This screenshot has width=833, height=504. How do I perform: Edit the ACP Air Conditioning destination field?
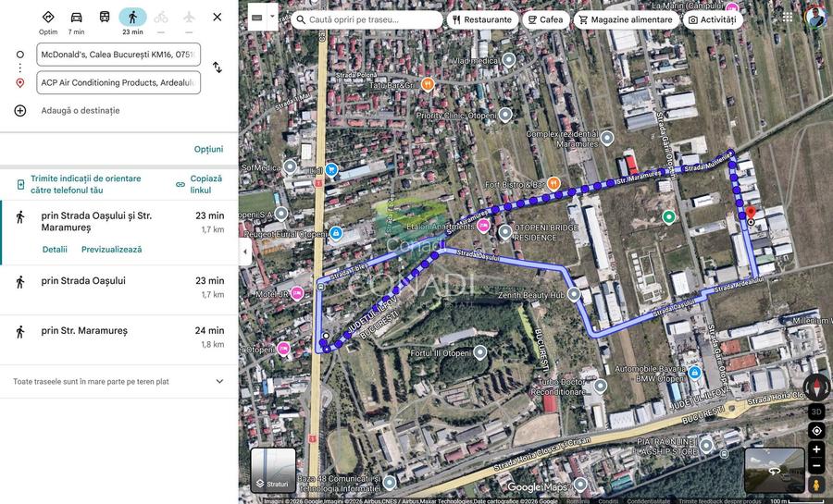[x=118, y=82]
